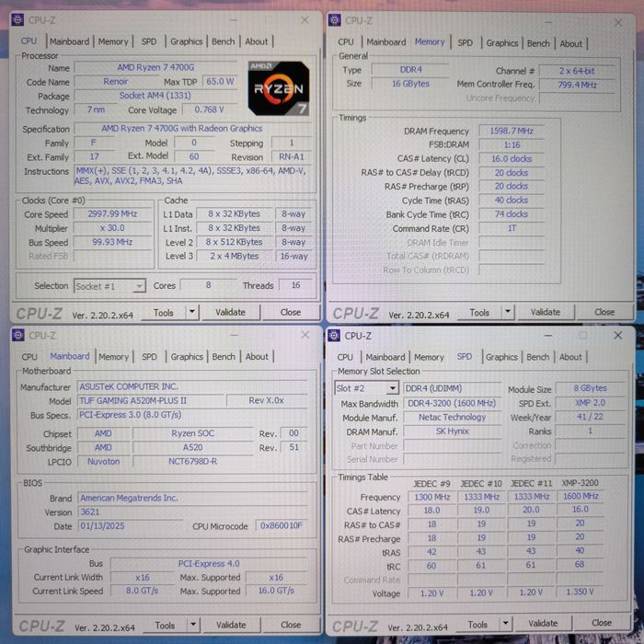Click Close button in Mainboard window
The height and width of the screenshot is (644, 644).
tap(291, 625)
